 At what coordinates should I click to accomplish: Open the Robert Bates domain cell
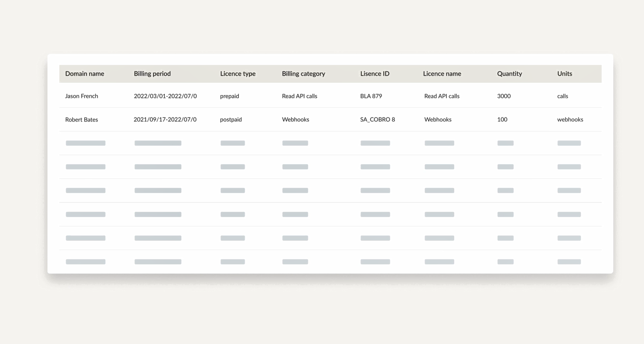click(82, 120)
